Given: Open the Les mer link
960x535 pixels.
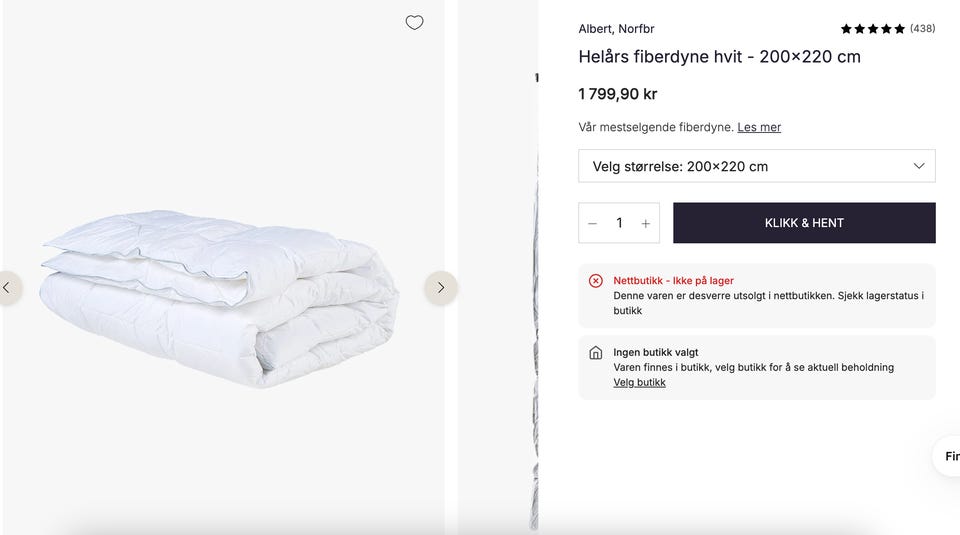Looking at the screenshot, I should [759, 127].
